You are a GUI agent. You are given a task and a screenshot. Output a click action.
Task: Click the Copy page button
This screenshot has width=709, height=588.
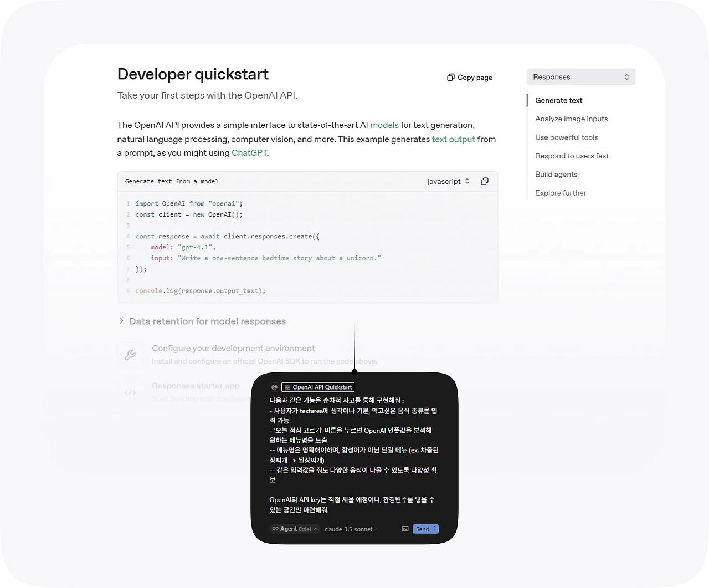[470, 78]
